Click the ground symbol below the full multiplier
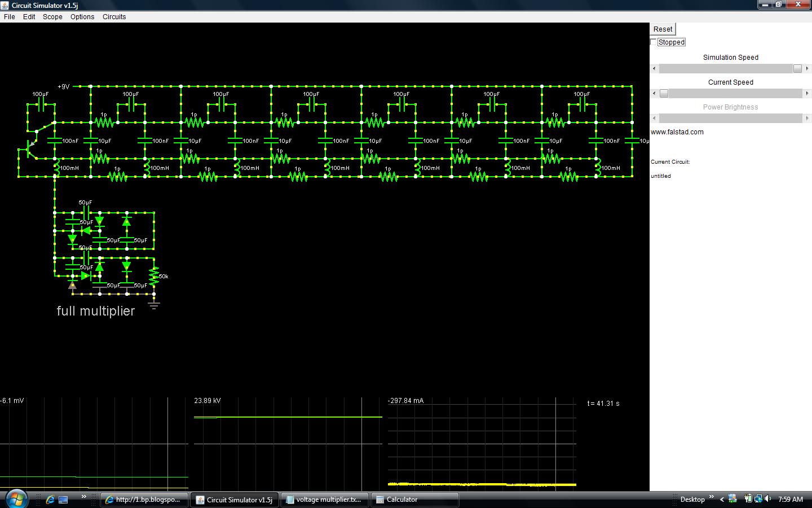812x508 pixels. [154, 305]
